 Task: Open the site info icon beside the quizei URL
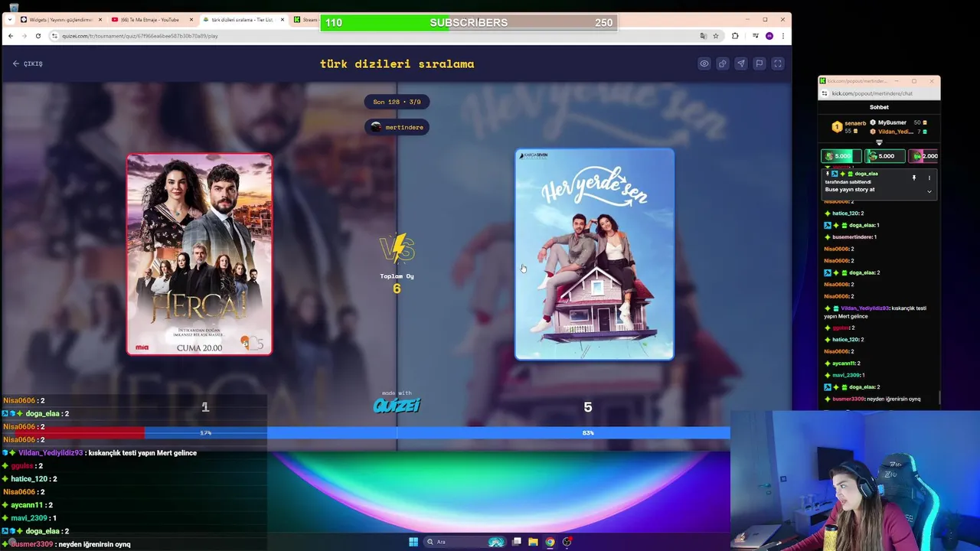tap(55, 36)
